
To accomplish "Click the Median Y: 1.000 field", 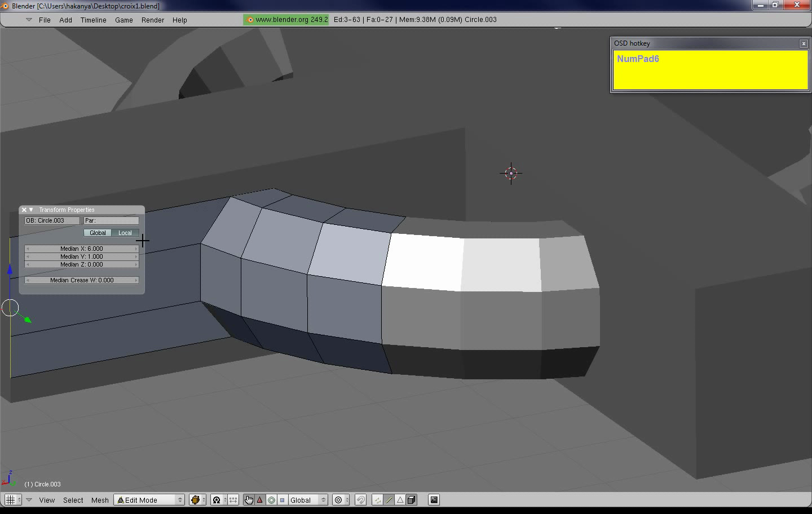I will tap(82, 256).
